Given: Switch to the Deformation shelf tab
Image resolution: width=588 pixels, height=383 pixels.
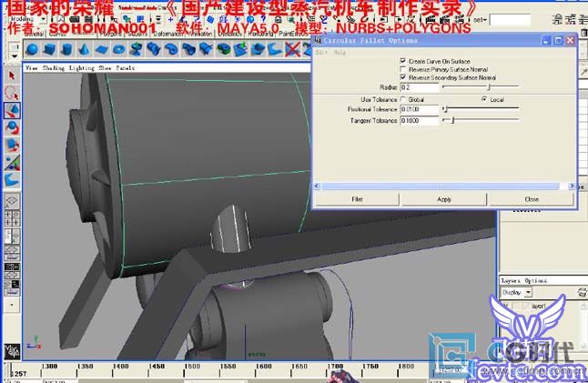Looking at the screenshot, I should tap(168, 34).
